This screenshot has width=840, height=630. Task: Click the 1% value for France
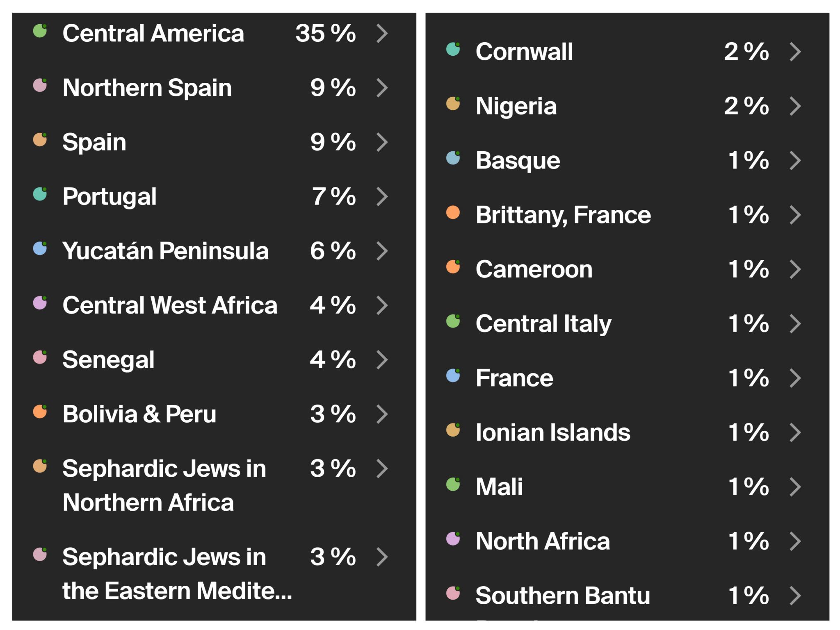[x=749, y=378]
